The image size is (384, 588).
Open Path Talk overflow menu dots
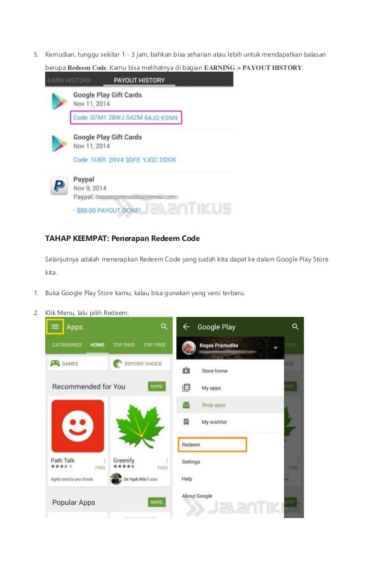point(104,460)
